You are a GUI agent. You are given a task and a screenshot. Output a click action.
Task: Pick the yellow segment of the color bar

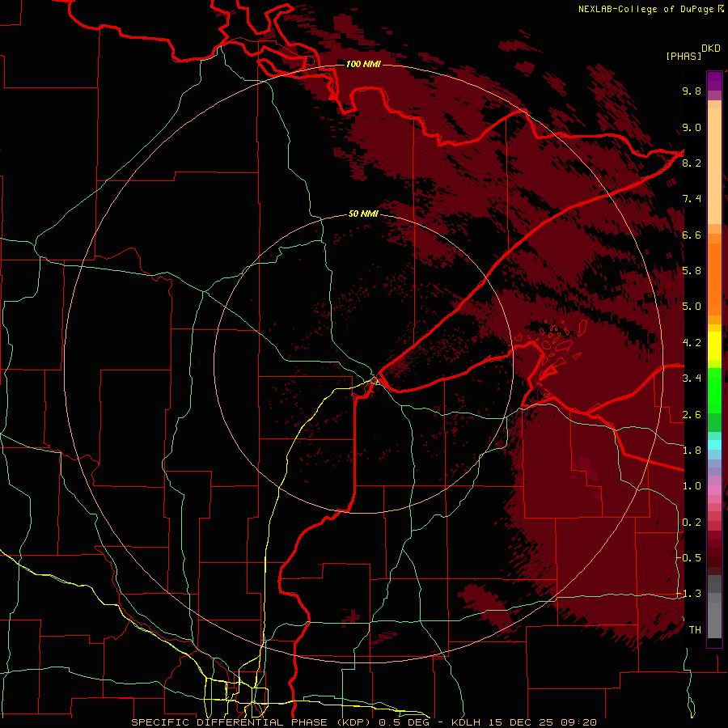pos(714,346)
